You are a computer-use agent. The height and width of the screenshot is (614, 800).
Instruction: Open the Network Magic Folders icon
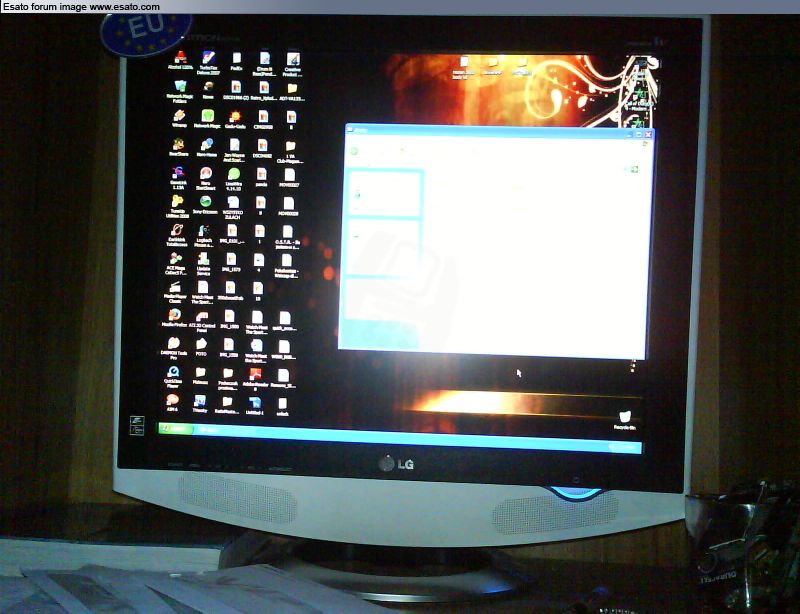coord(180,91)
